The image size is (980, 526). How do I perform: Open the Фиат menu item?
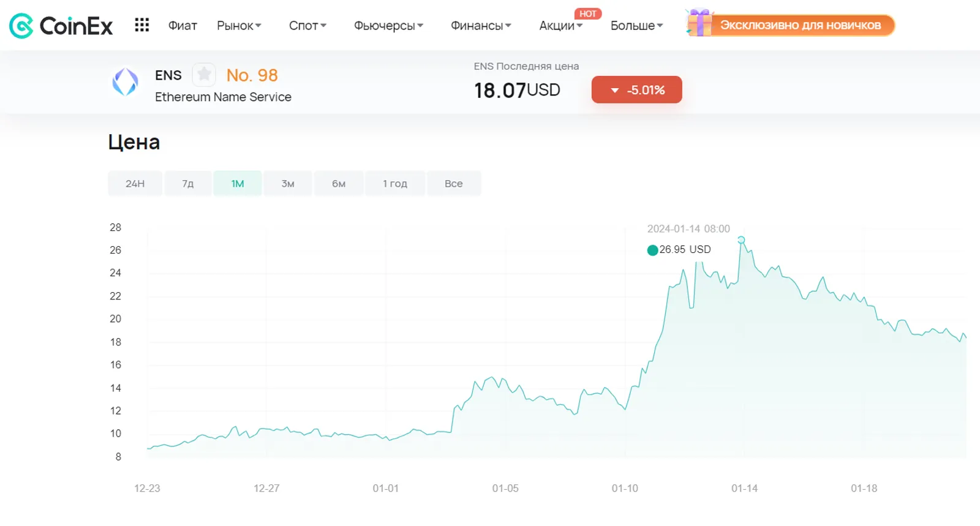tap(183, 26)
